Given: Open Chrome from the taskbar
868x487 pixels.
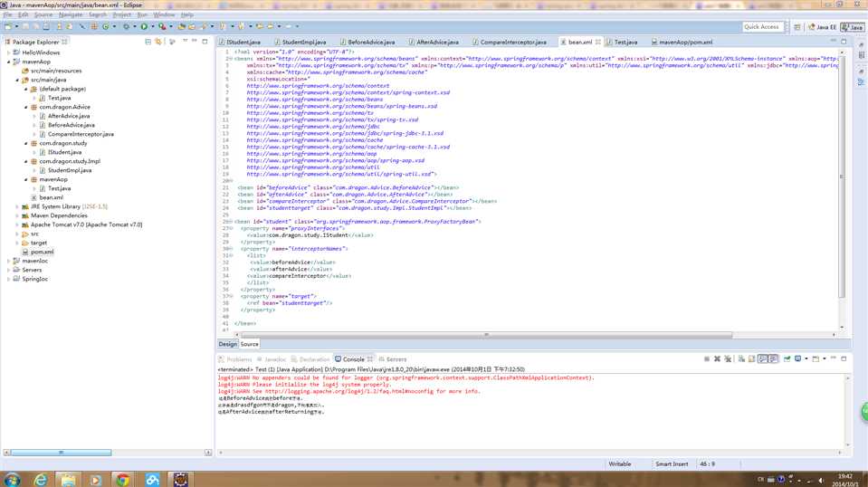Looking at the screenshot, I should (x=123, y=479).
